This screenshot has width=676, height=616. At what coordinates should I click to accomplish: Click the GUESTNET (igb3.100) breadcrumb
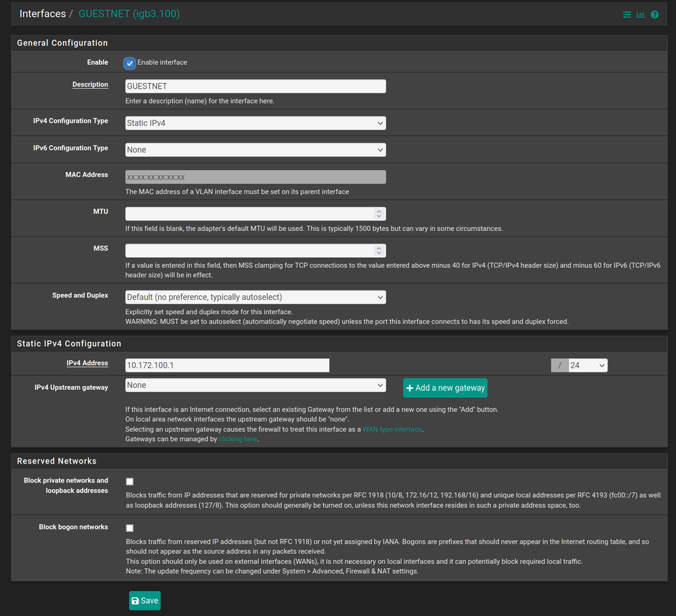[129, 14]
